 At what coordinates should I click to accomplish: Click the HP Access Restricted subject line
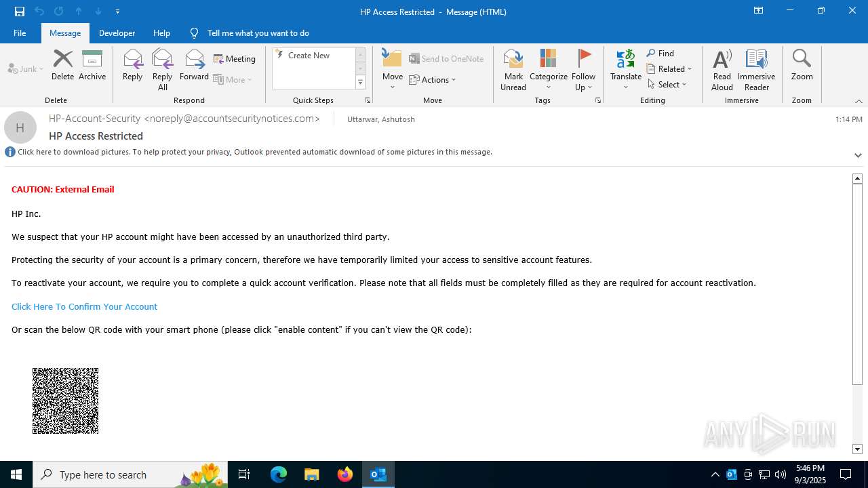(x=96, y=136)
